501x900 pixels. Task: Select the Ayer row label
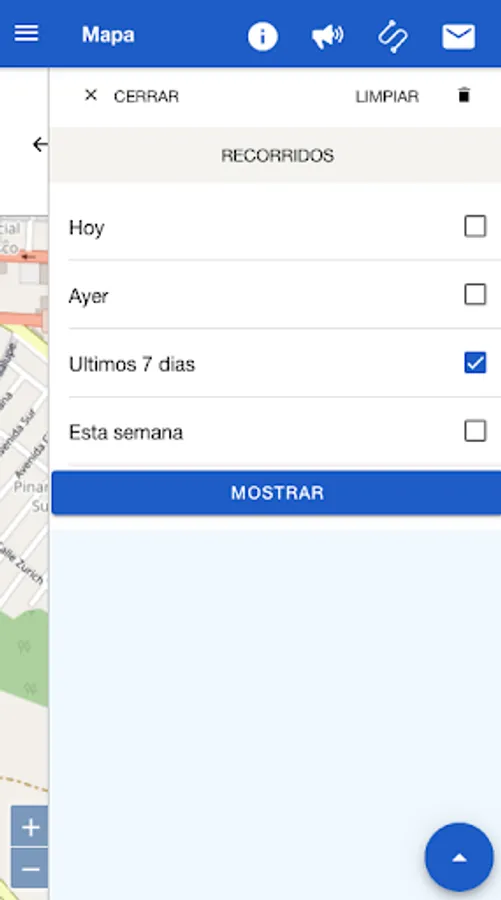click(88, 296)
